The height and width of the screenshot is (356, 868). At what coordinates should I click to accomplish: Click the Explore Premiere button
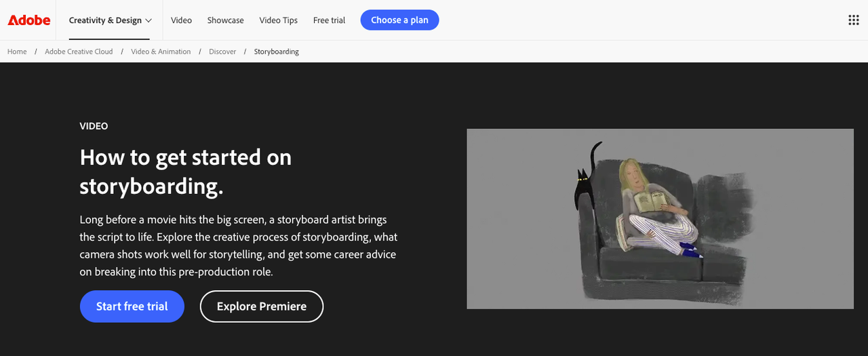(x=262, y=306)
